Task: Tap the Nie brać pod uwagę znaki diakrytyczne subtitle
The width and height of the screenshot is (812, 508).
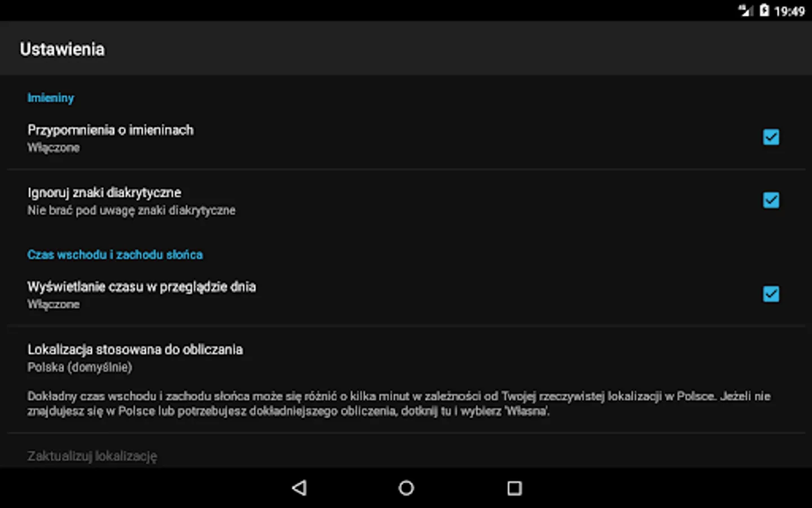Action: tap(131, 211)
